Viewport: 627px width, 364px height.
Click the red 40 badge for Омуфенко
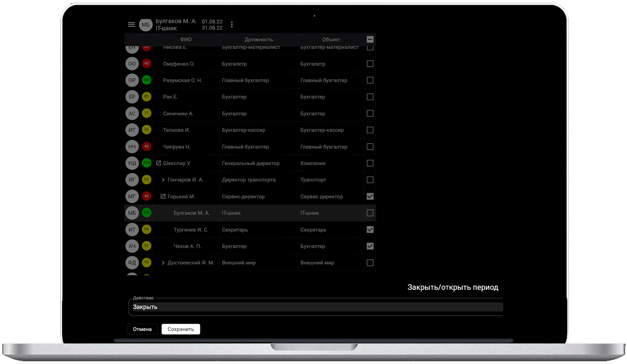point(147,64)
